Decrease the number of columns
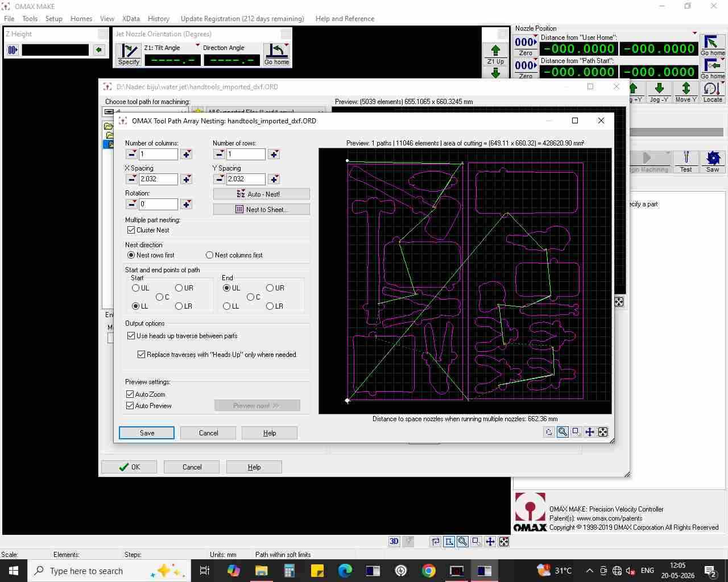Viewport: 728px width, 582px height. click(x=131, y=154)
